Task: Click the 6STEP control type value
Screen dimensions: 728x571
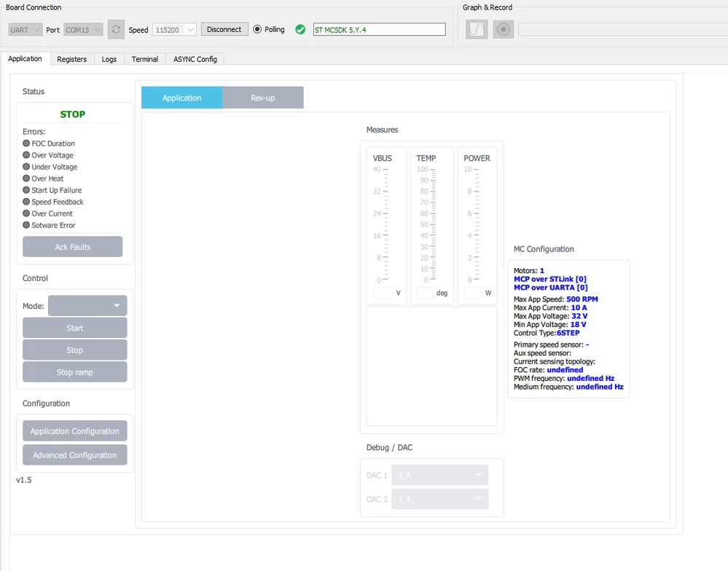Action: click(568, 333)
